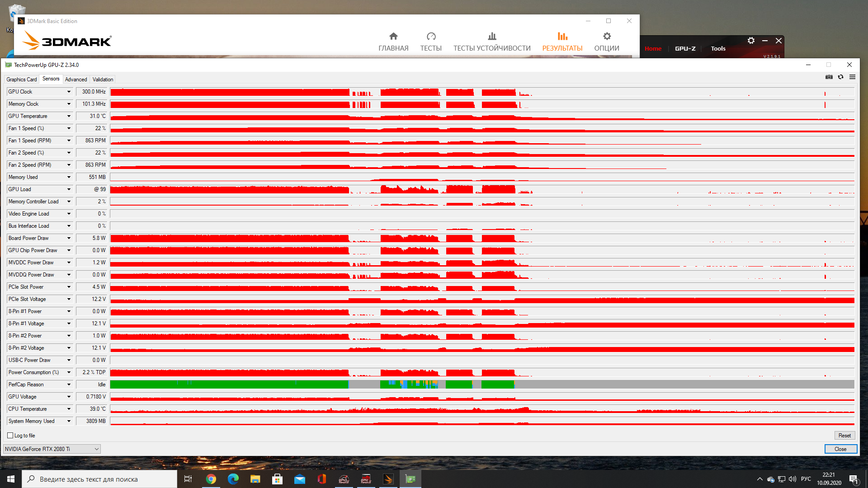Open 3DMark ОПЦИИ gear icon
Image resolution: width=868 pixels, height=488 pixels.
pos(607,36)
